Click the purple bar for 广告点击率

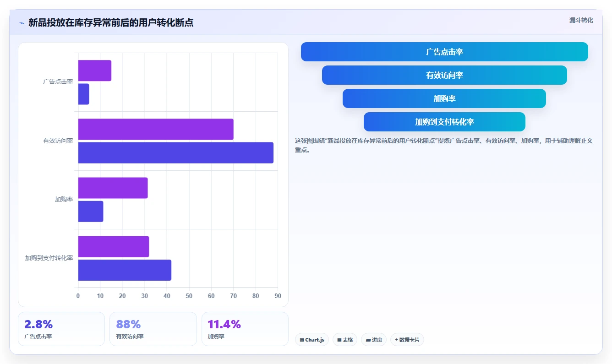pos(95,71)
